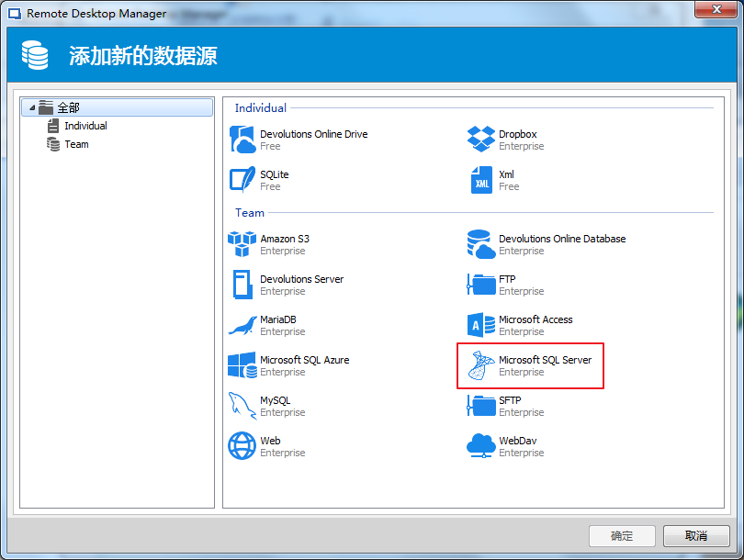Click the Enterprise text under WebDav
This screenshot has height=560, width=744.
click(x=522, y=453)
